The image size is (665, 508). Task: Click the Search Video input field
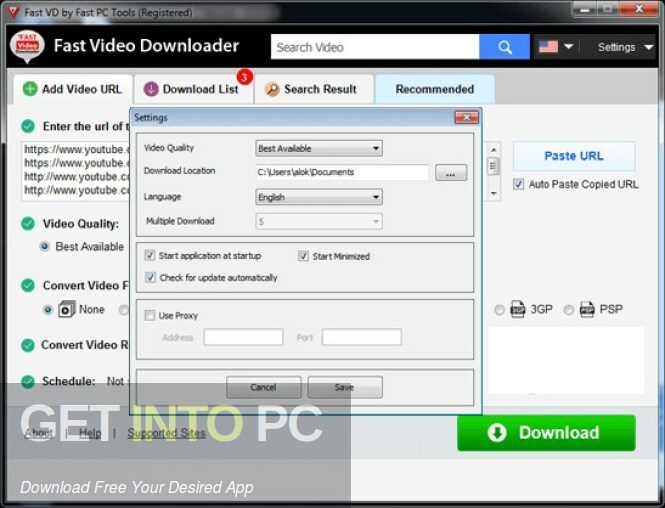point(375,47)
